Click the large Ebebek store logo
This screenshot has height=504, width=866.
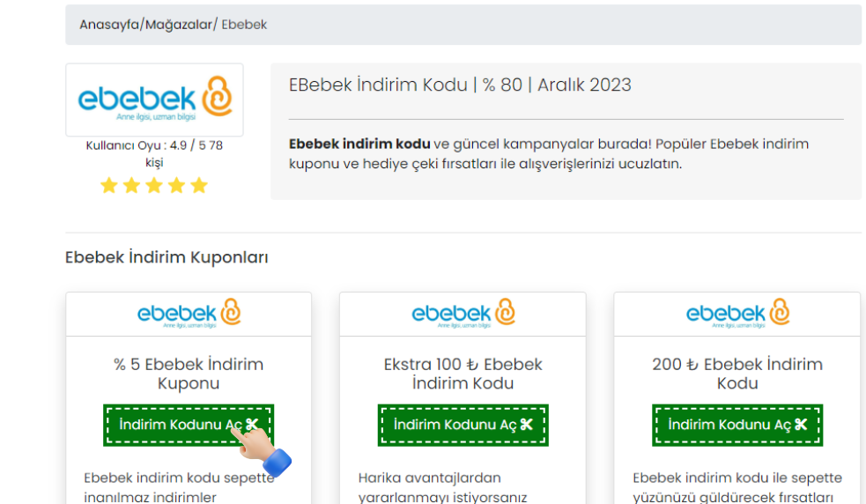[154, 99]
